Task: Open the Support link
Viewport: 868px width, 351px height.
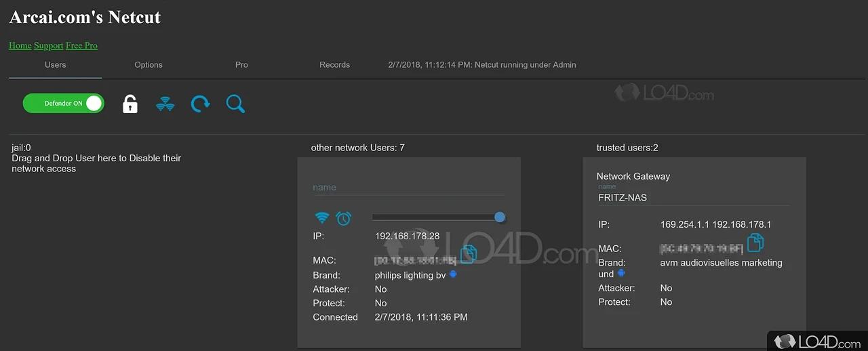Action: pyautogui.click(x=49, y=45)
